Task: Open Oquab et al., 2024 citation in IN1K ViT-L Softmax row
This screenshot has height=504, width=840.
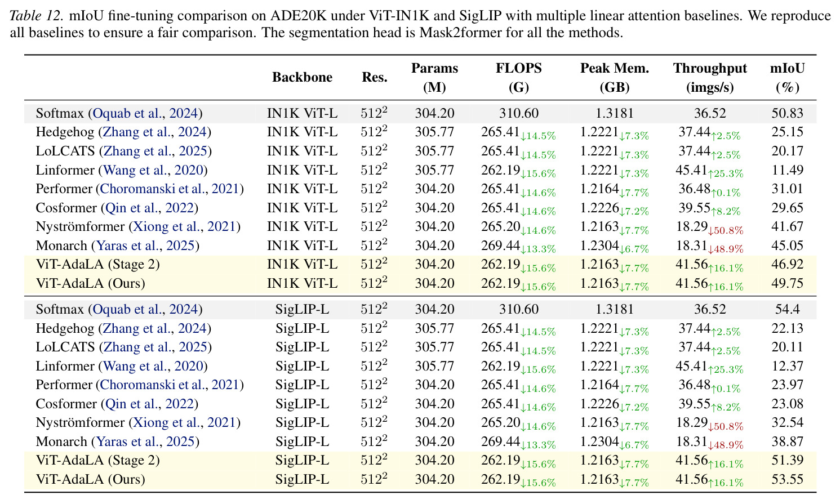Action: [145, 113]
